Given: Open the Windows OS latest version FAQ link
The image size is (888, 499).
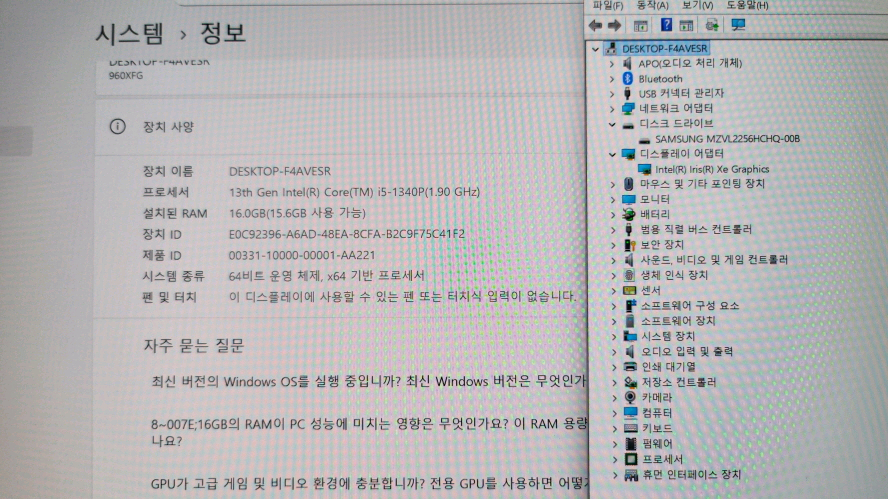Looking at the screenshot, I should click(x=368, y=381).
